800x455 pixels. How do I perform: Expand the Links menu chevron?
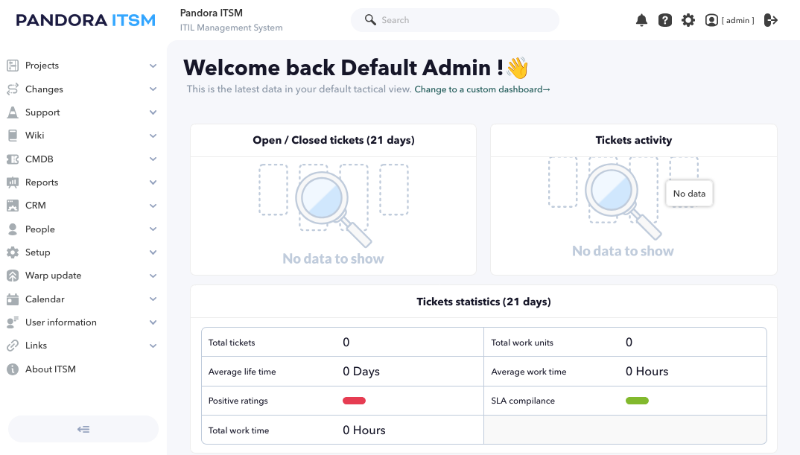(x=153, y=345)
